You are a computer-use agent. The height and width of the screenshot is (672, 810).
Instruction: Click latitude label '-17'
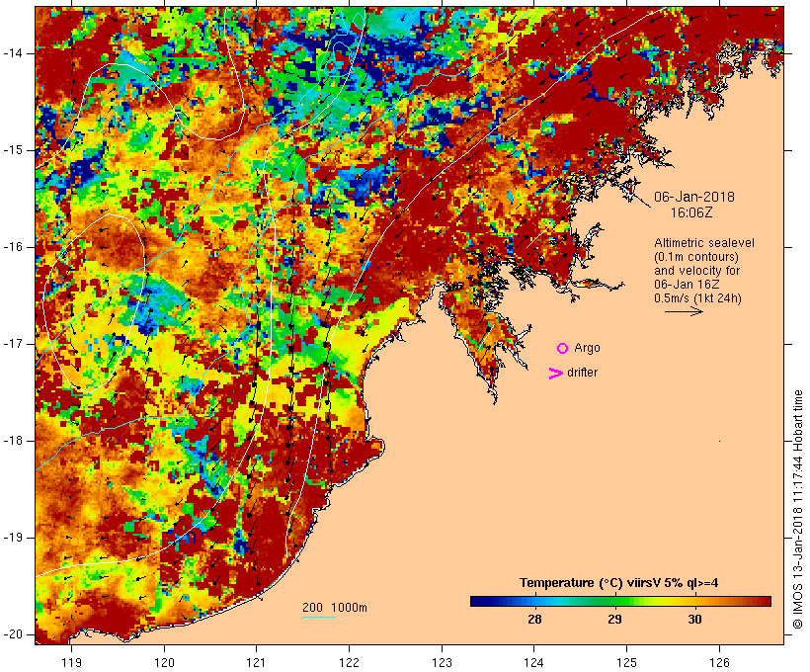[x=12, y=344]
